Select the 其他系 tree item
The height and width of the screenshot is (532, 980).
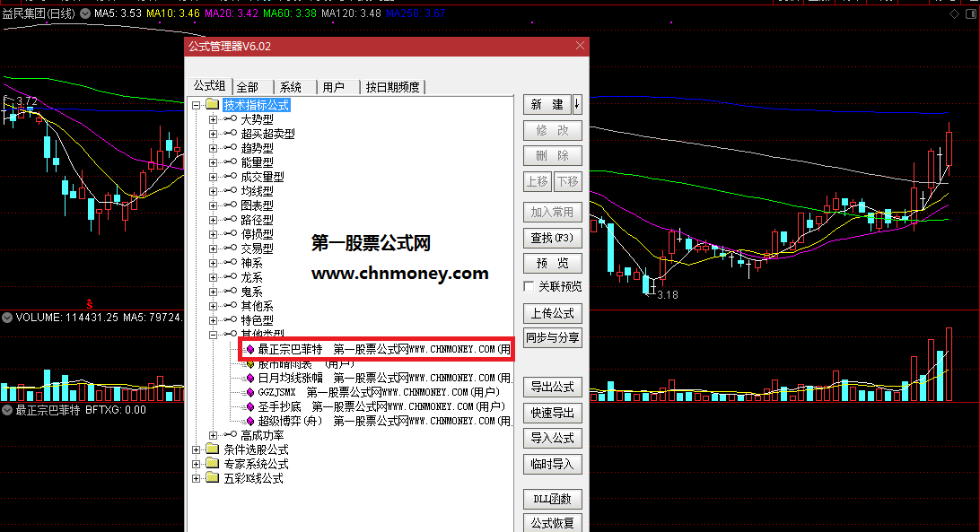[x=257, y=306]
